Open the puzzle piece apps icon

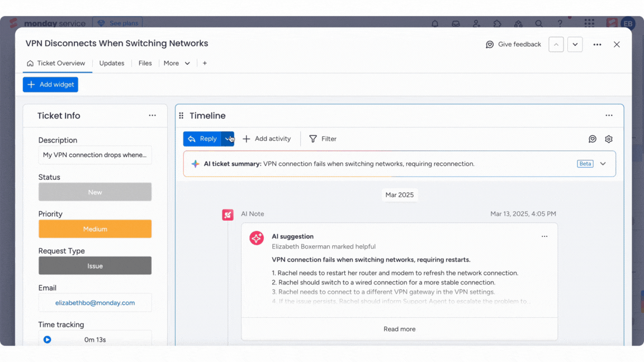498,24
